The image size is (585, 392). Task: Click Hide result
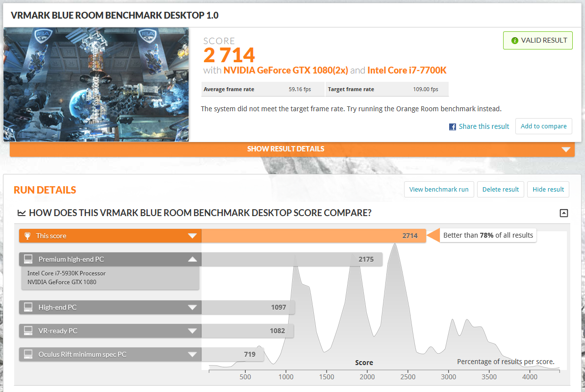548,190
